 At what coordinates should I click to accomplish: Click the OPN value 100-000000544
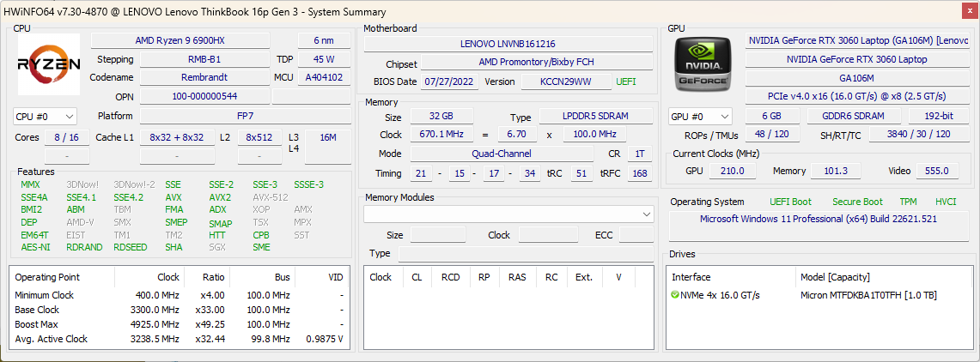point(205,97)
